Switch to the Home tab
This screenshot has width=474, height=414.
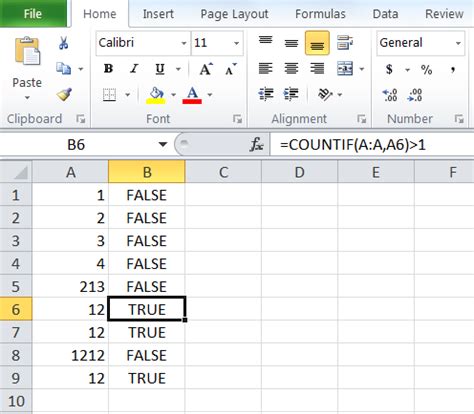point(99,14)
